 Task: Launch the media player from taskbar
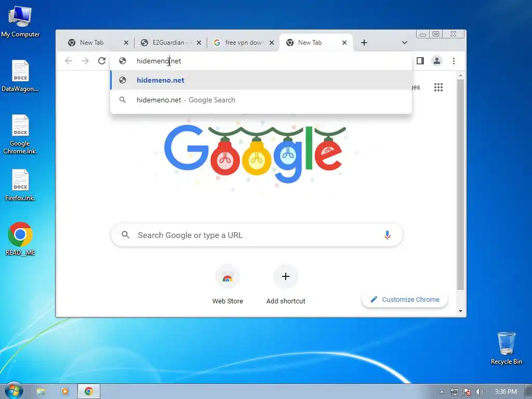65,392
